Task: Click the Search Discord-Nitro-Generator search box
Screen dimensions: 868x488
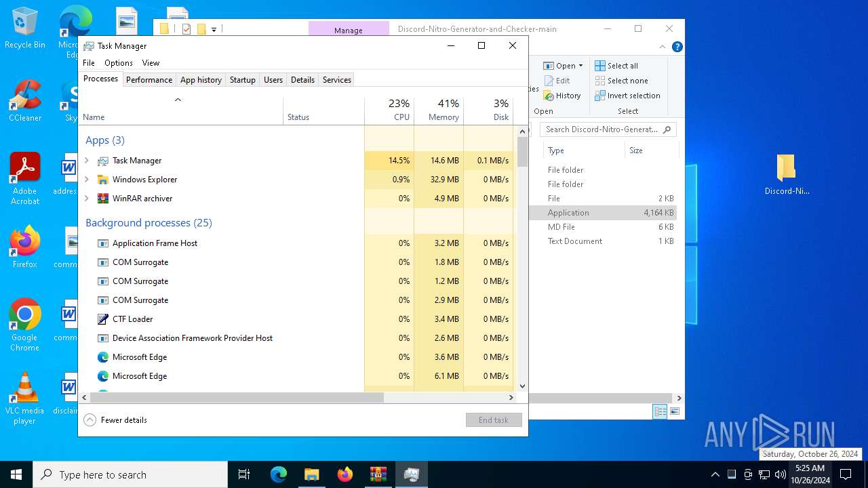Action: 608,129
